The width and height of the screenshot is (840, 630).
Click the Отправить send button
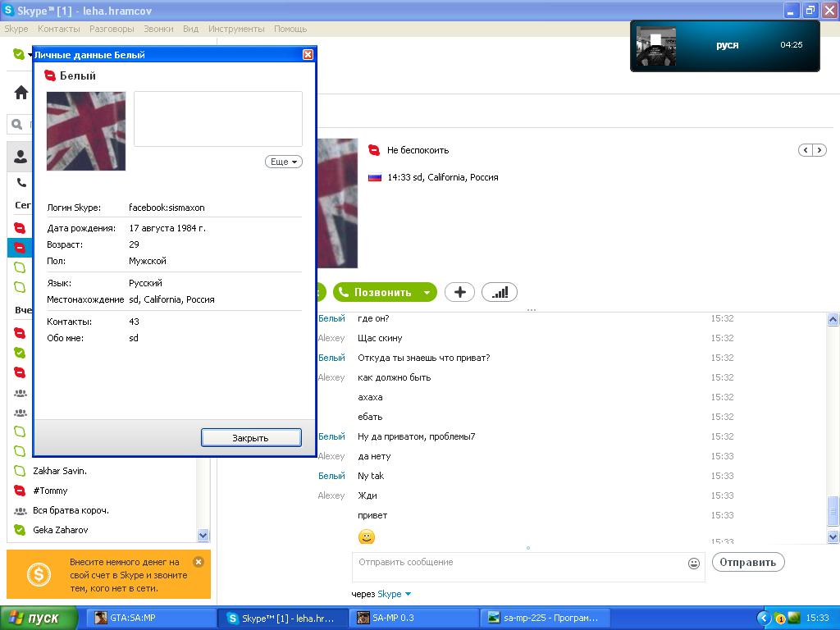click(748, 563)
